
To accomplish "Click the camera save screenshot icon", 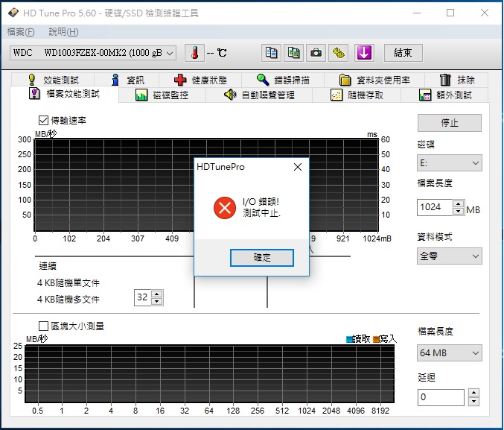I will (x=316, y=53).
